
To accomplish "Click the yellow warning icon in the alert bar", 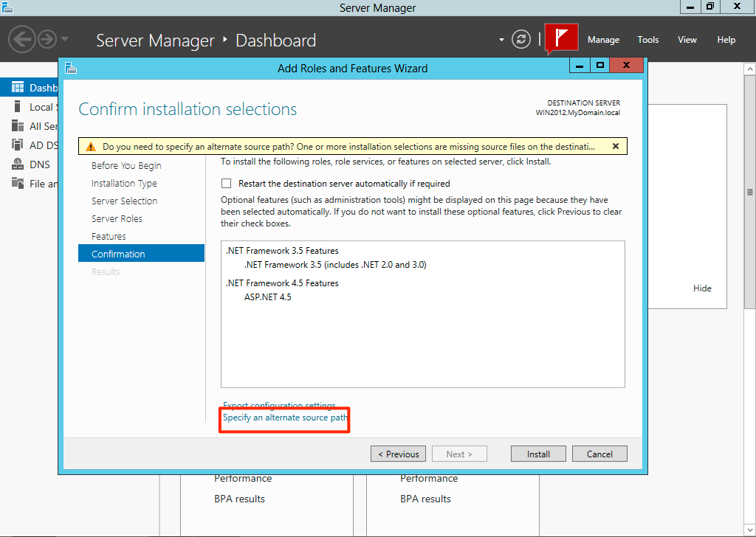I will [91, 146].
